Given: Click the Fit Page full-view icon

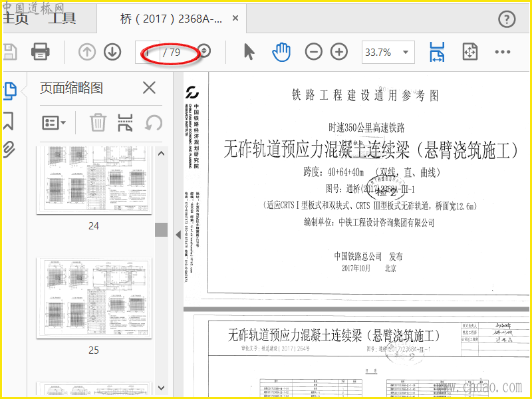Looking at the screenshot, I should 470,52.
